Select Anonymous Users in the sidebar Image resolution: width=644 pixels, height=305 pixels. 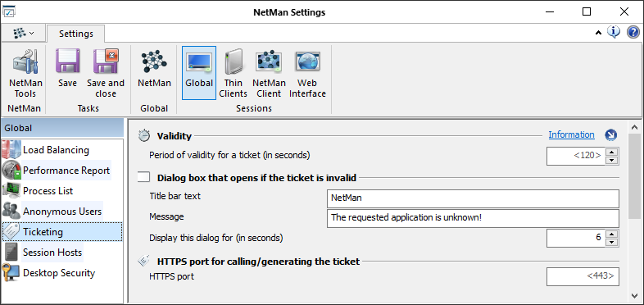point(62,212)
